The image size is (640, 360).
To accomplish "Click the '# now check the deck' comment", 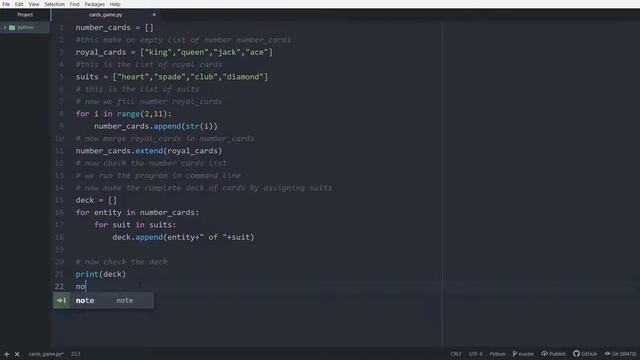I will point(122,262).
